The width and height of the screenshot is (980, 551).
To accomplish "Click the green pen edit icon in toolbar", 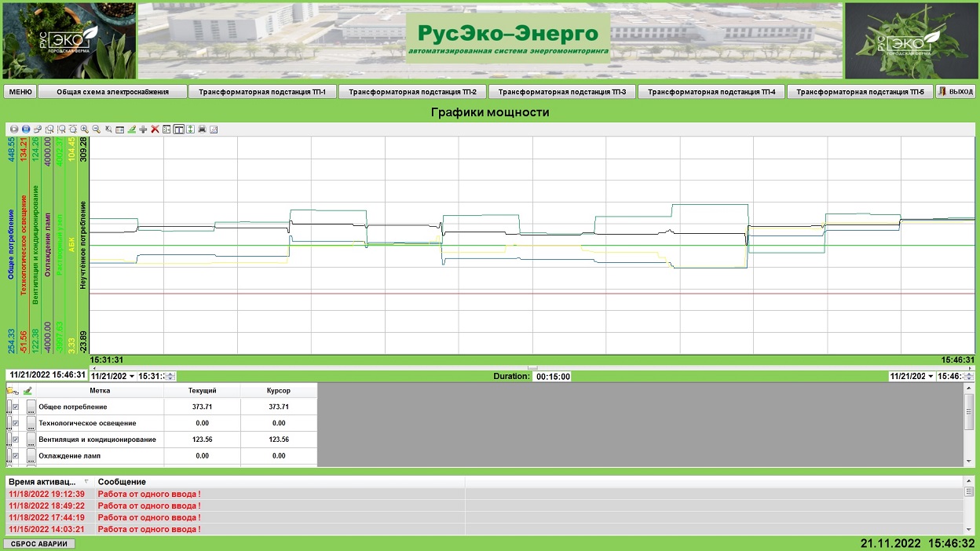I will [131, 130].
